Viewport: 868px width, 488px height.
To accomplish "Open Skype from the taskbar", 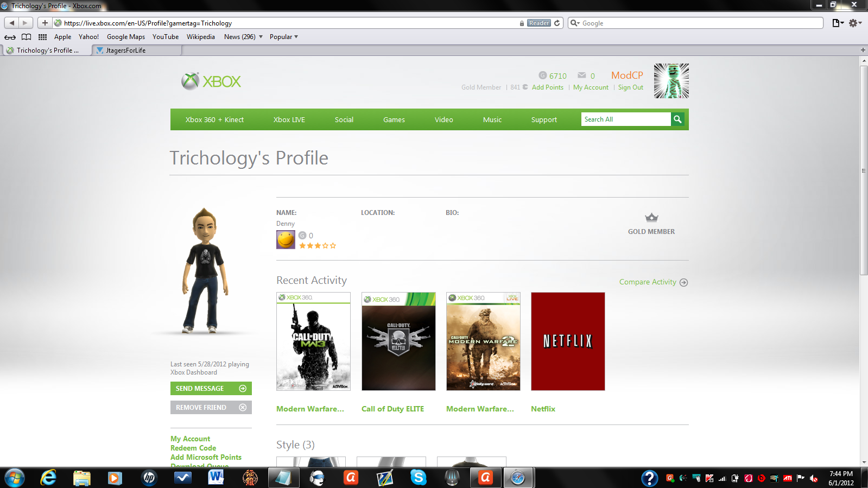I will [419, 478].
